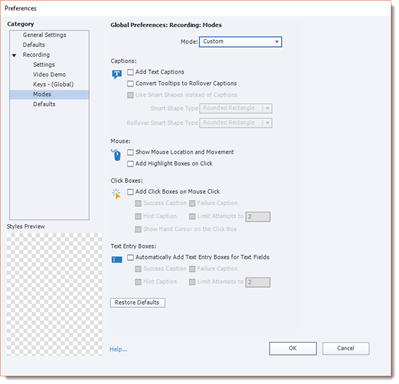Open the Smart Shape Type dropdown

(x=236, y=108)
